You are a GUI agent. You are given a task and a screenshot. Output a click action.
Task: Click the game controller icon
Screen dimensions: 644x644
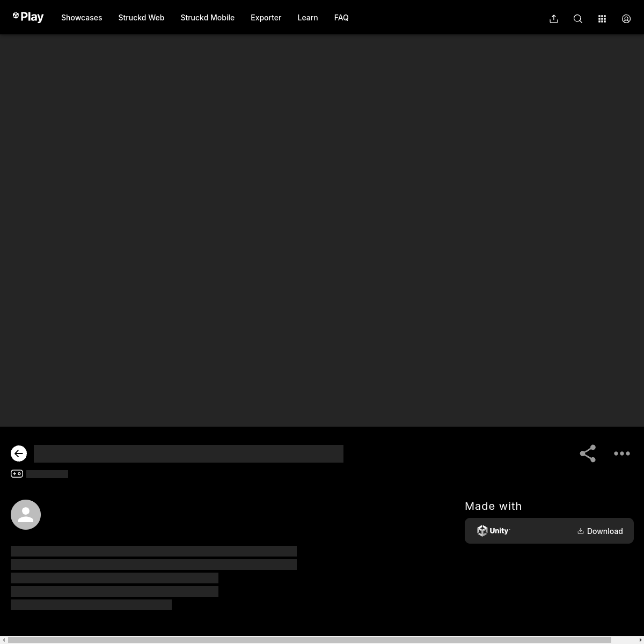17,474
